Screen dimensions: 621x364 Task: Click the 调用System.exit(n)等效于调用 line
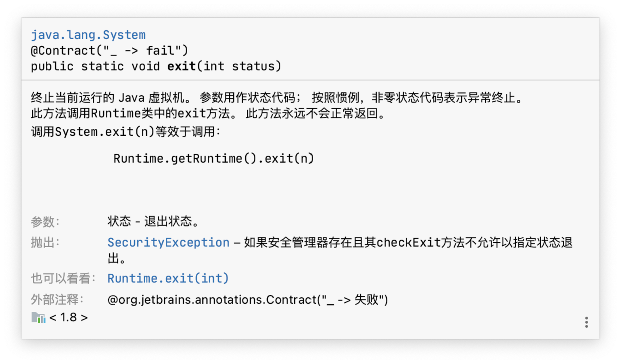[125, 132]
